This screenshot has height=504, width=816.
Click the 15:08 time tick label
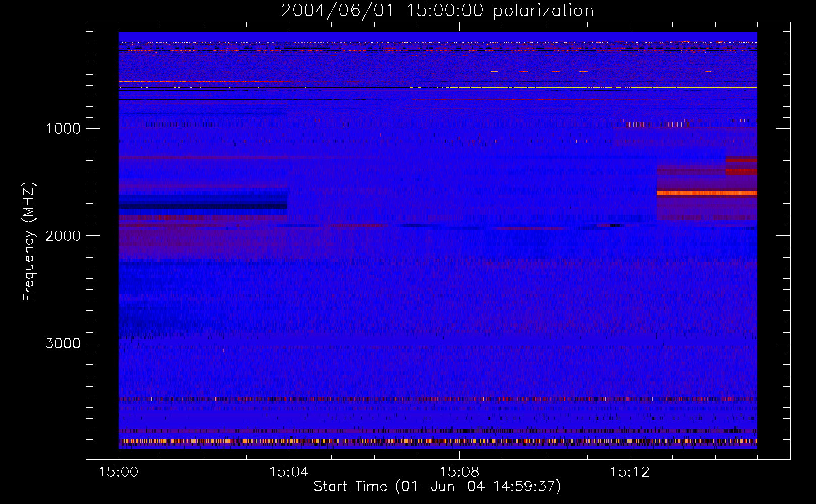point(459,472)
